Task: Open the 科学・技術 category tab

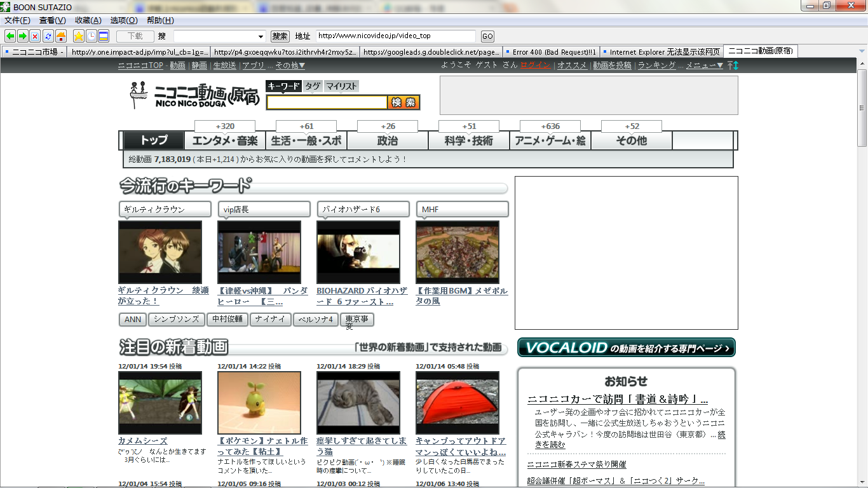Action: pos(469,140)
